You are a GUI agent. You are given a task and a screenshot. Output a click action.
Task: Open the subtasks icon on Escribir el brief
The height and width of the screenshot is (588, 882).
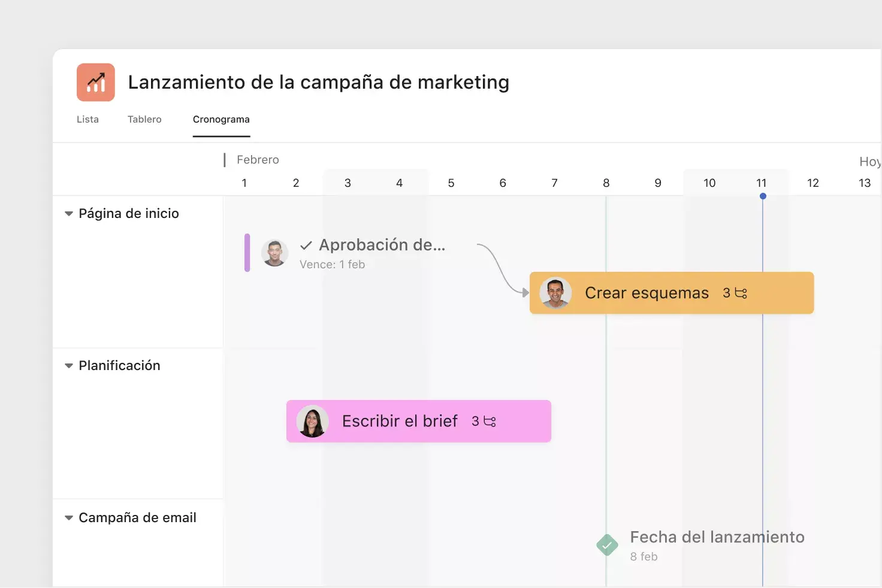point(490,421)
